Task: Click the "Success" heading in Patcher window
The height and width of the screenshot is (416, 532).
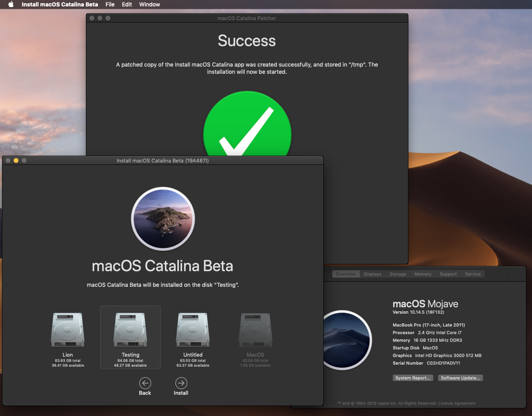Action: tap(247, 41)
